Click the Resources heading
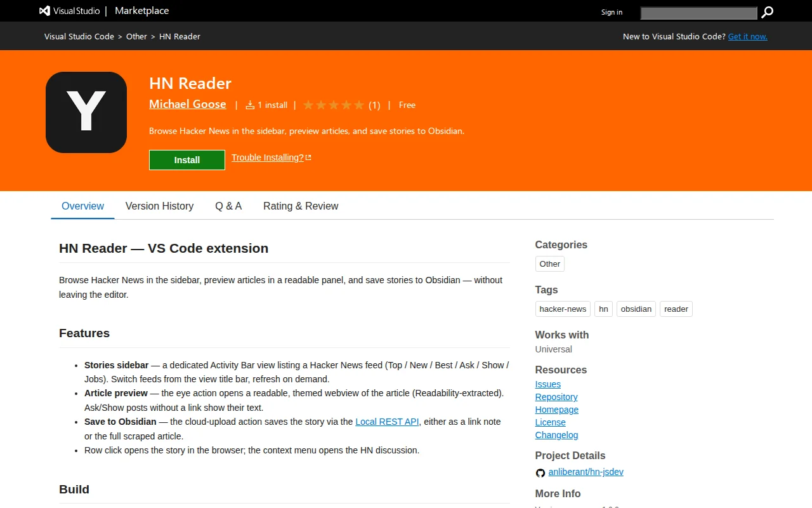 [561, 370]
